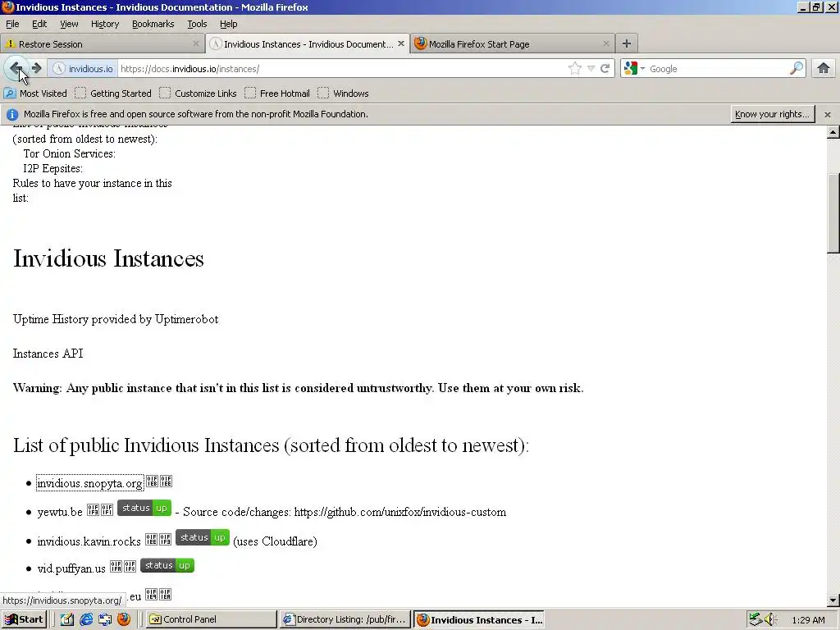Click first flag emoji after yewtu.be
The width and height of the screenshot is (840, 630).
click(94, 509)
